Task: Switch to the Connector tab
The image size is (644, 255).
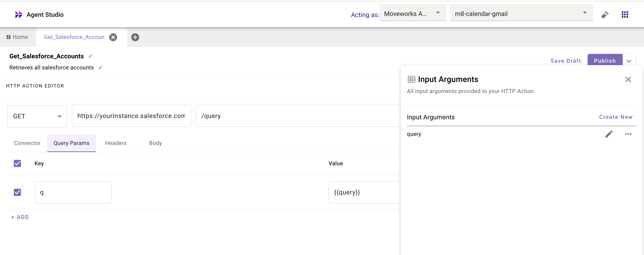Action: coord(27,143)
